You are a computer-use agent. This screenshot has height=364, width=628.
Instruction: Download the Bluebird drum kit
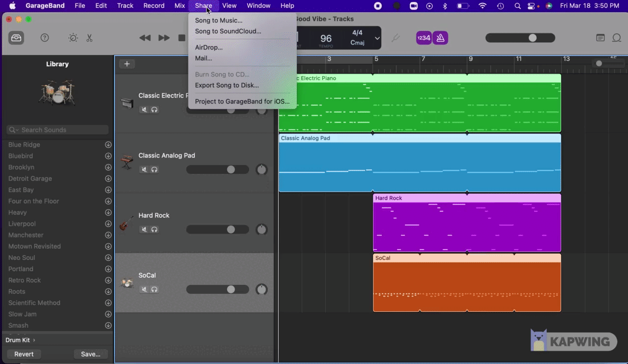108,156
